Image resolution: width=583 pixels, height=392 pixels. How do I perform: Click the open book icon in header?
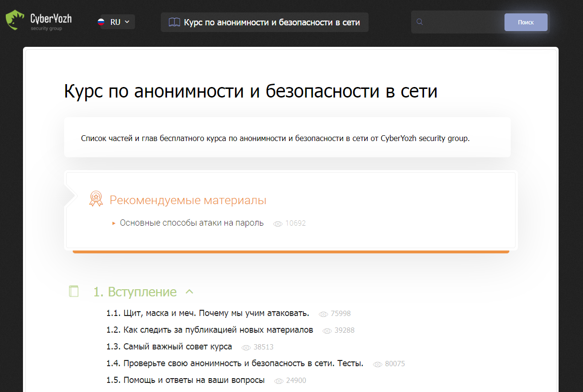tap(174, 22)
